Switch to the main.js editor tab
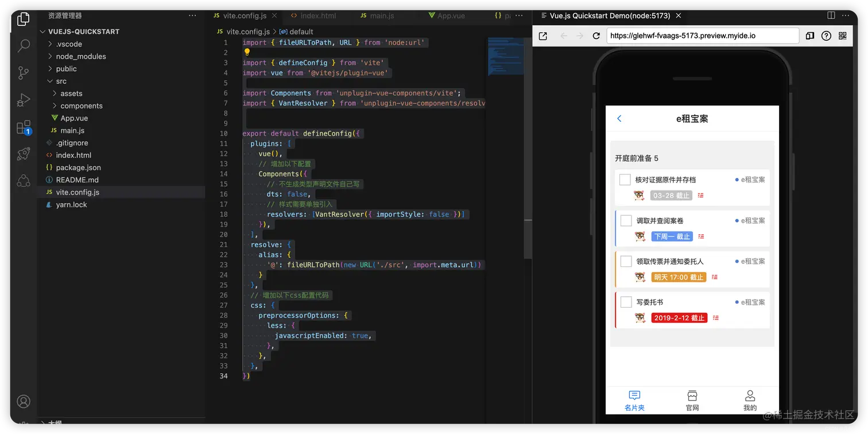Image resolution: width=868 pixels, height=434 pixels. [x=377, y=15]
